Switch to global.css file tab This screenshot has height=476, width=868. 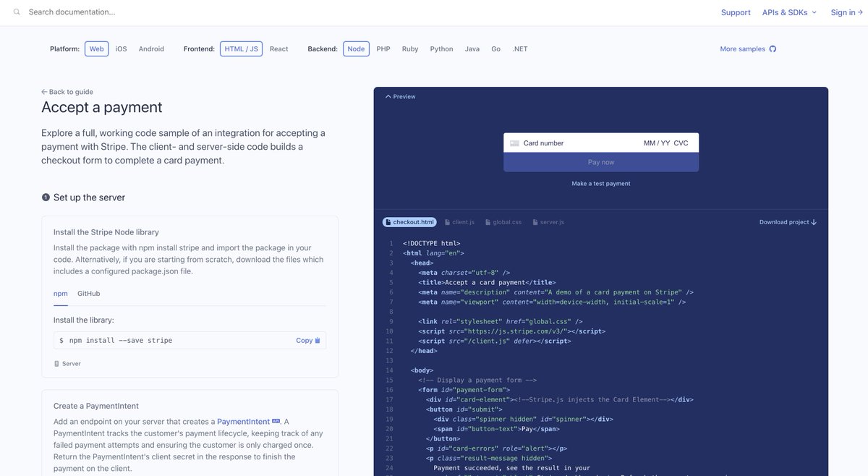[503, 222]
